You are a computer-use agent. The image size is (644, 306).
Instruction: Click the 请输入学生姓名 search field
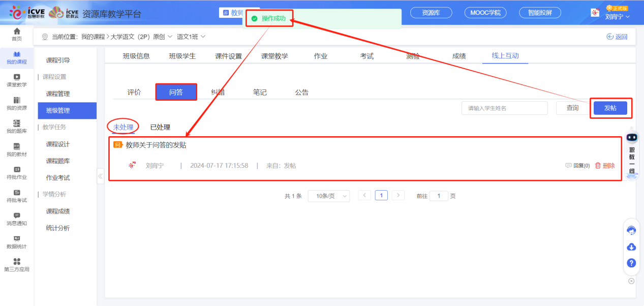tap(504, 108)
